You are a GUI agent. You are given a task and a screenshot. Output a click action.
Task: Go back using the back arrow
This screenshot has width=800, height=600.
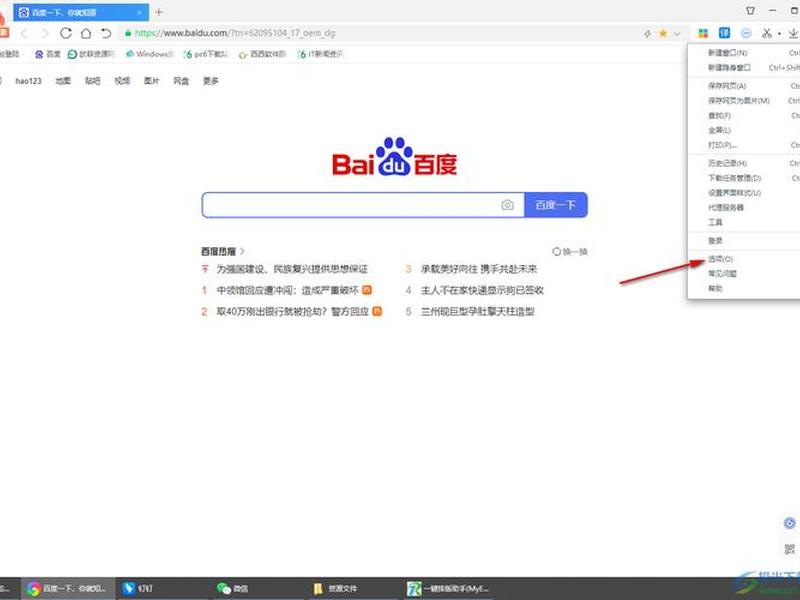24,34
